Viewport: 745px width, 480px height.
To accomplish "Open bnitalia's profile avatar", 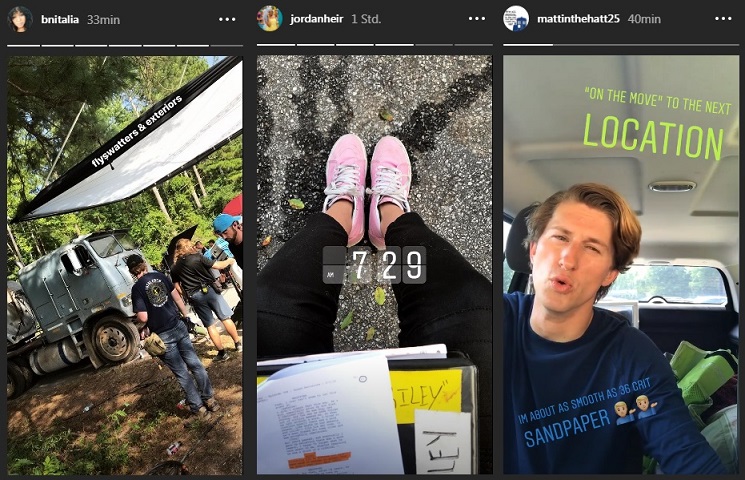I will point(19,19).
